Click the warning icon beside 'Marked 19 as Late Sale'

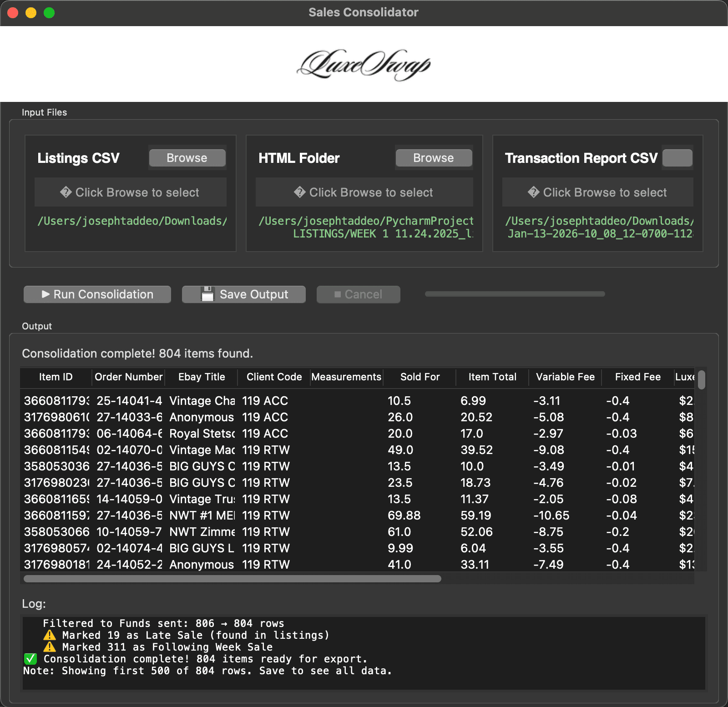(x=50, y=635)
